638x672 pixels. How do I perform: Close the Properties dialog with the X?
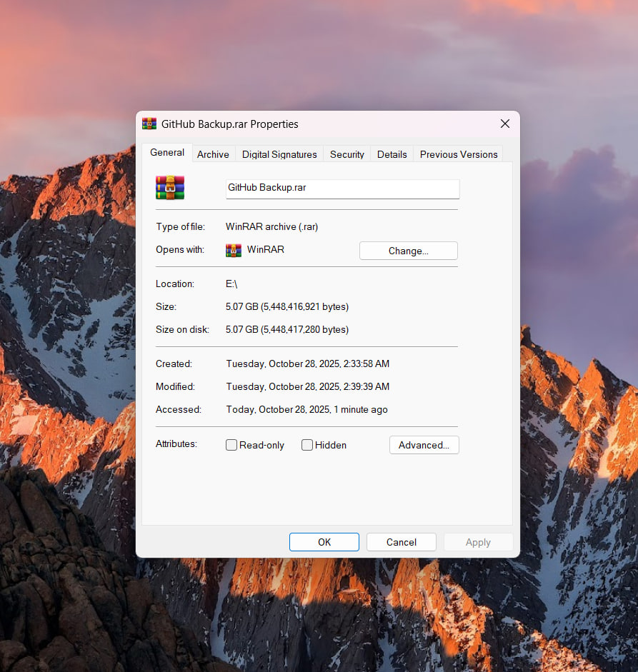coord(504,124)
